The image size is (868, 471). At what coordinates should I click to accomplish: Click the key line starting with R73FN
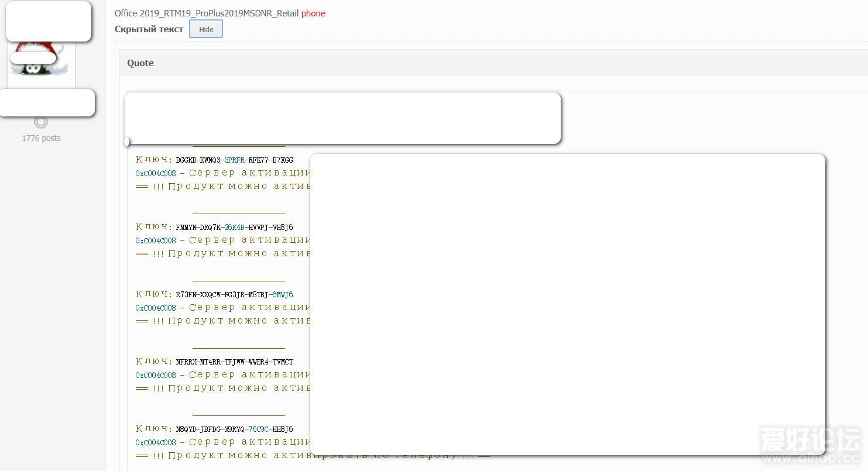tap(215, 294)
